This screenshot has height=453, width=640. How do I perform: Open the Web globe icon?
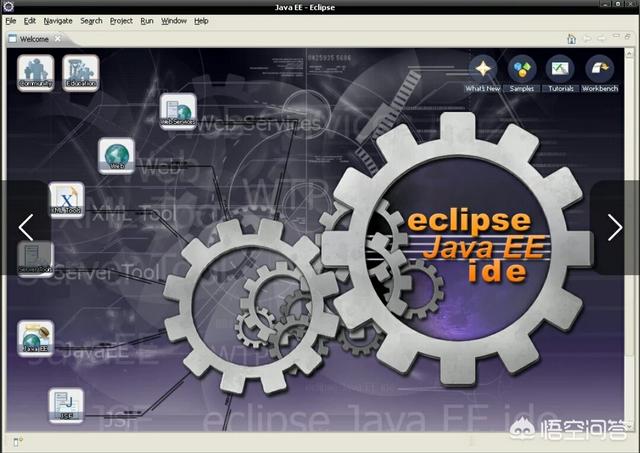pos(117,156)
